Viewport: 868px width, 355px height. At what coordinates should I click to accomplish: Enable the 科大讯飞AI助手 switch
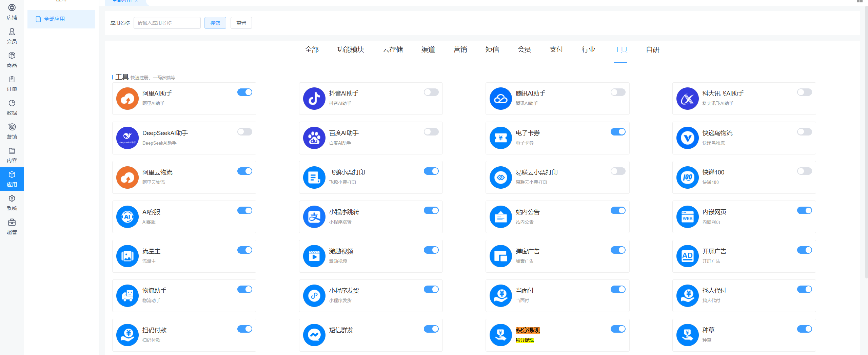pyautogui.click(x=805, y=92)
